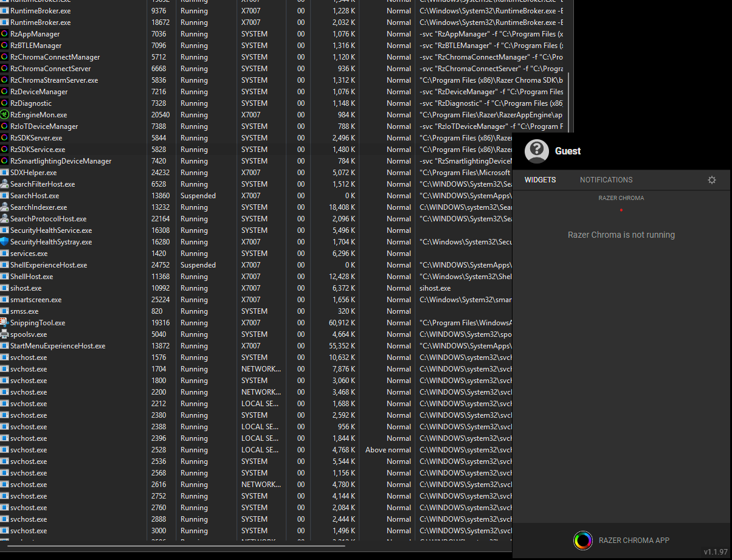Click the SecurityHealthService.exe icon
Screen dimensions: 732x560
click(x=5, y=230)
